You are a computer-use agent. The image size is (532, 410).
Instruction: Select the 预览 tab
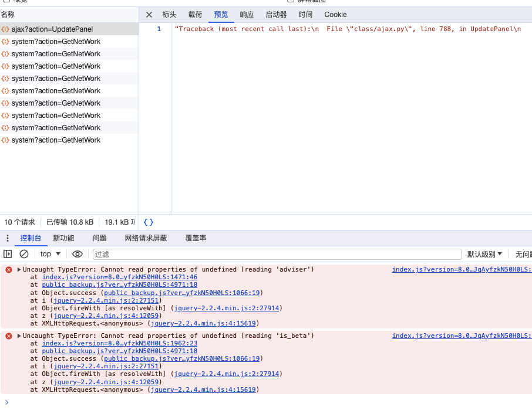point(221,15)
